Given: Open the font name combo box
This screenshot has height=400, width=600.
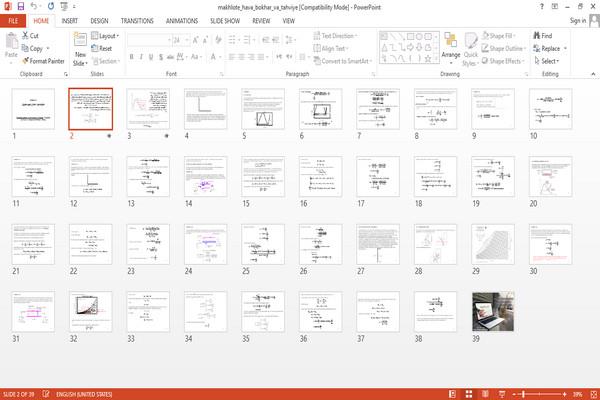Looking at the screenshot, I should [149, 40].
